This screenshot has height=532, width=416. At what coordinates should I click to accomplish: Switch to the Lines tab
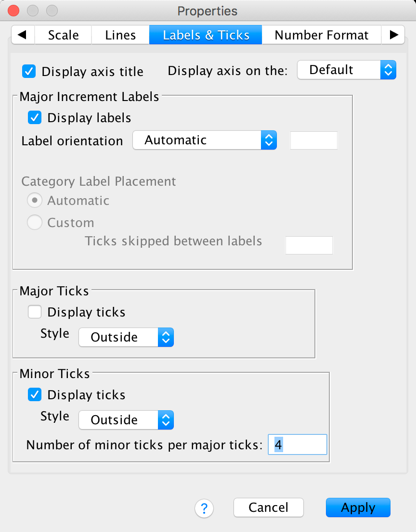(x=120, y=35)
